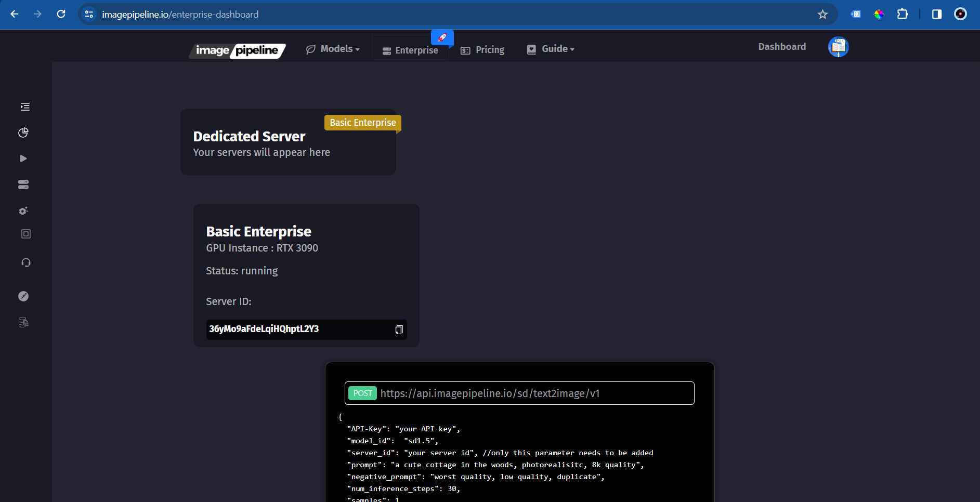Viewport: 980px width, 502px height.
Task: Click the "num_inference_steps": 30 line
Action: click(403, 488)
